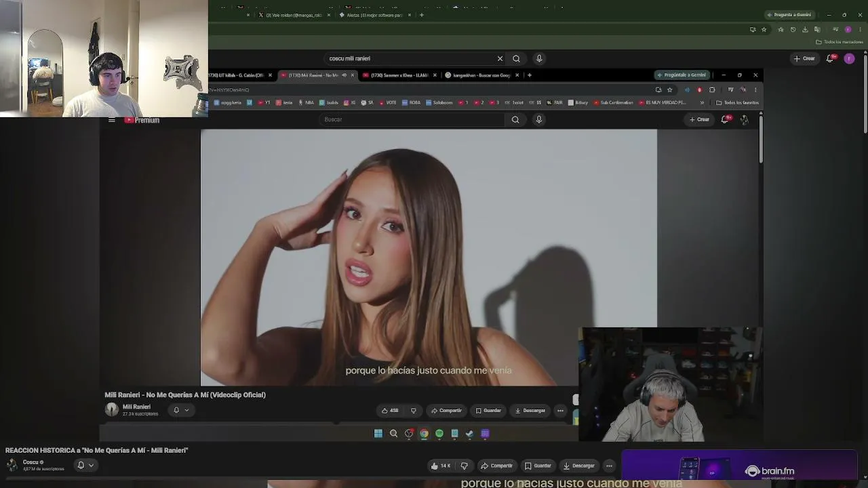Open downloads in the outer Chrome toolbar
The width and height of the screenshot is (868, 488).
pyautogui.click(x=805, y=30)
